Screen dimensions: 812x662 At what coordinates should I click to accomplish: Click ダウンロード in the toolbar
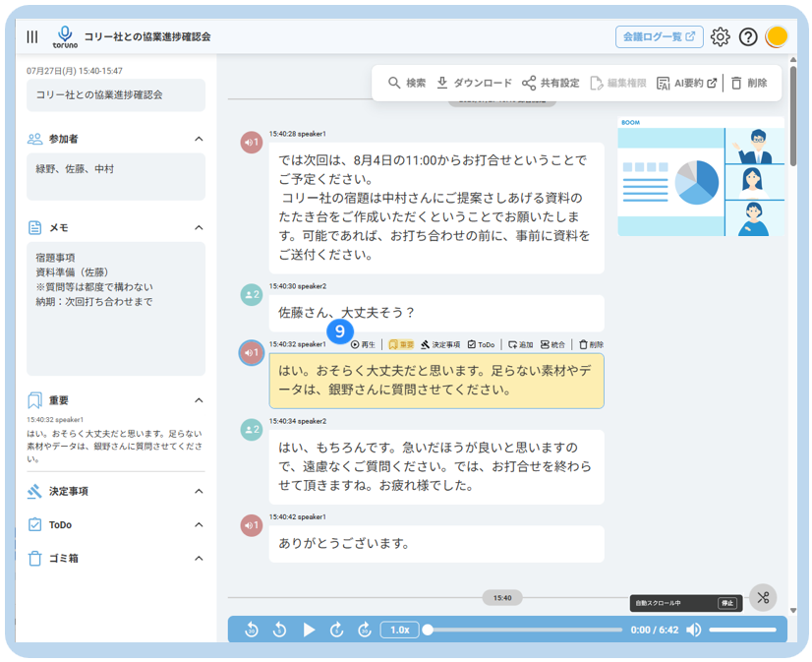tap(474, 83)
